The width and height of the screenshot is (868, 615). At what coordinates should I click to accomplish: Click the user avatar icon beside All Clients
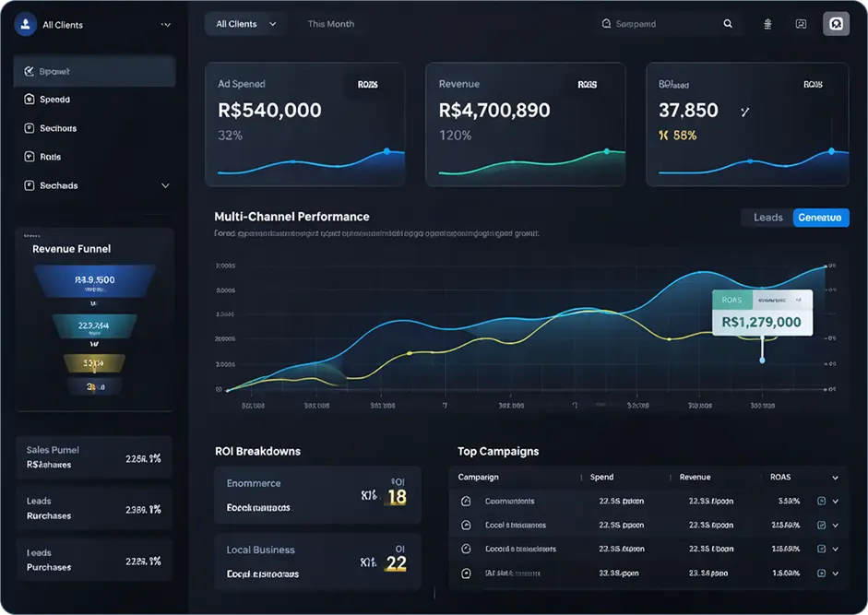tap(26, 25)
